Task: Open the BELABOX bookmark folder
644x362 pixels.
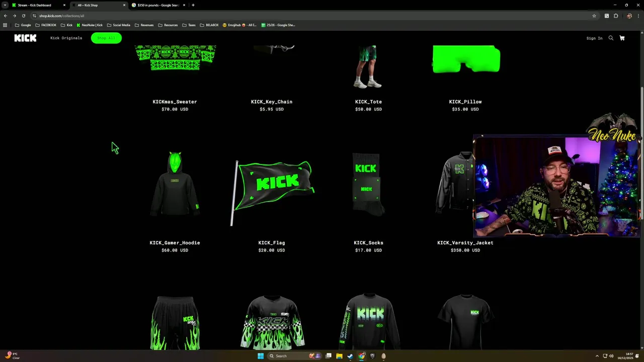Action: 209,25
